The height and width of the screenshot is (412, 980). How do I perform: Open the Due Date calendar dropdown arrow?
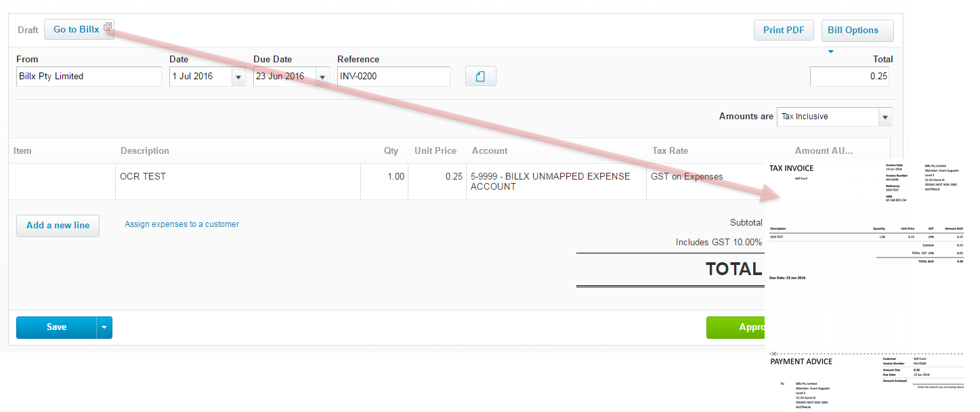(x=322, y=77)
